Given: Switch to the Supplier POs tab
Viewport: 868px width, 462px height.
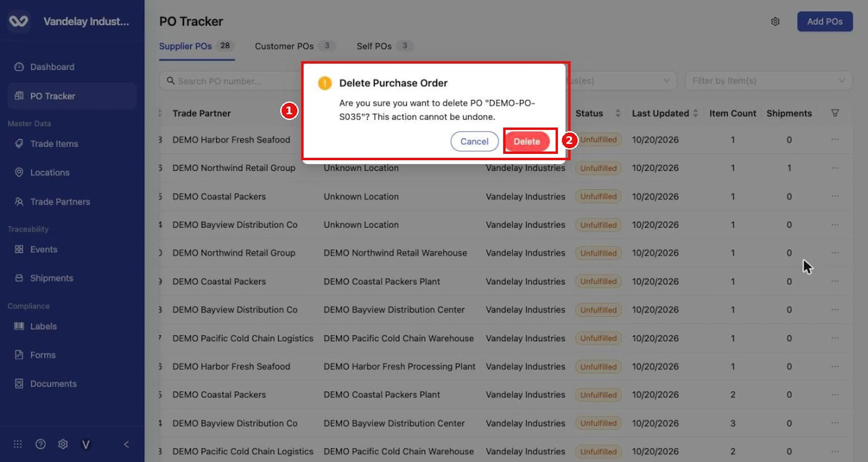Looking at the screenshot, I should click(197, 46).
